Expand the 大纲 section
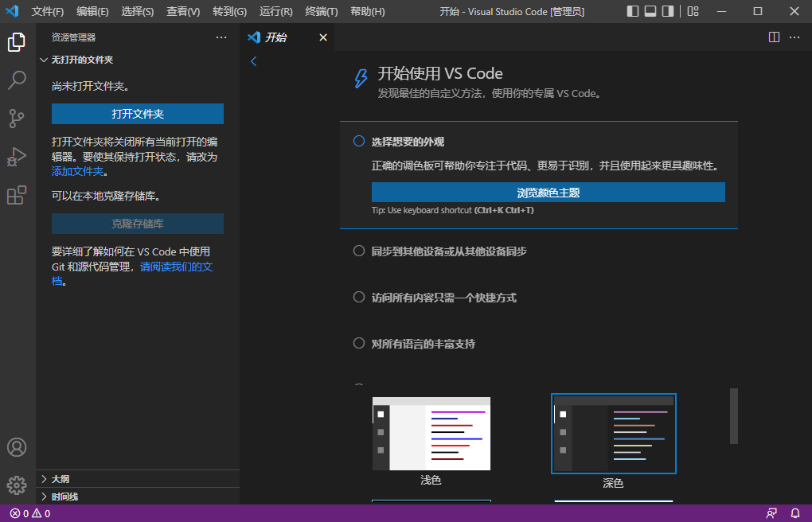This screenshot has width=812, height=522. click(x=138, y=479)
